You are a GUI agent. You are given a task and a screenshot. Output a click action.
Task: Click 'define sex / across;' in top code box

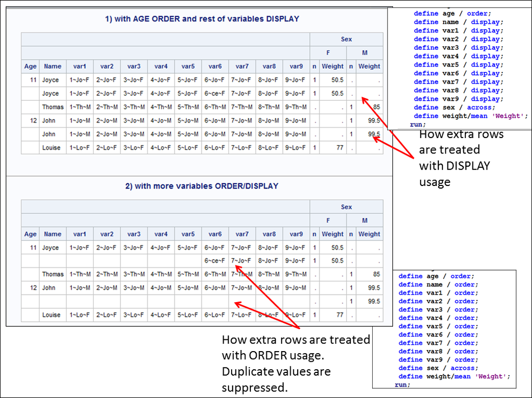[454, 107]
